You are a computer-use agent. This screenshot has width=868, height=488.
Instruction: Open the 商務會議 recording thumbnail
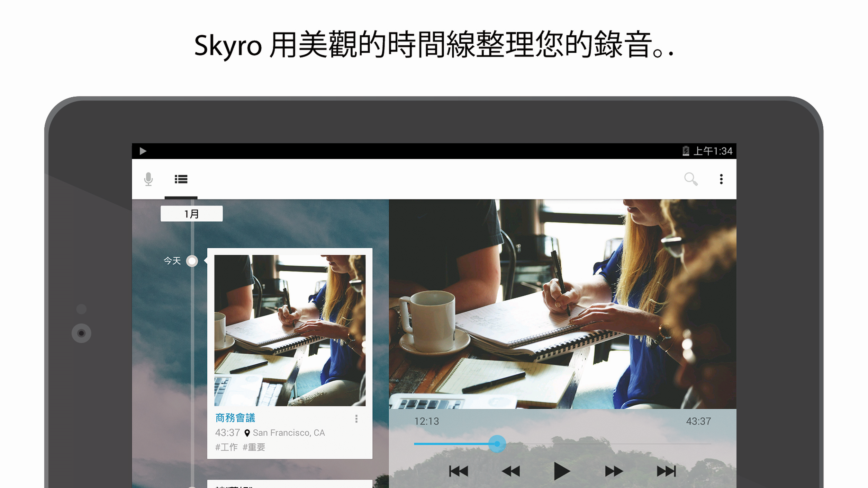(290, 330)
